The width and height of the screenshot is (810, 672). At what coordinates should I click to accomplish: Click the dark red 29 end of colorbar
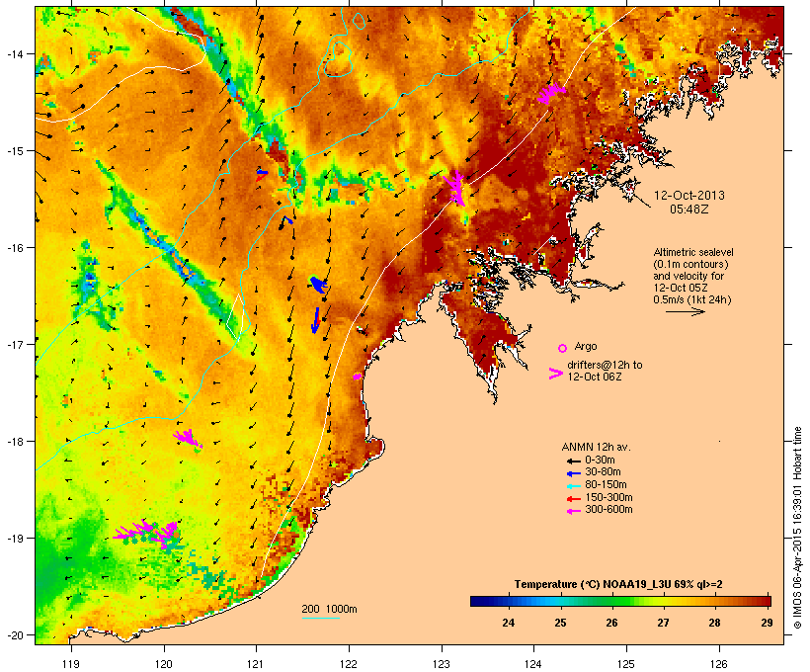click(x=765, y=601)
